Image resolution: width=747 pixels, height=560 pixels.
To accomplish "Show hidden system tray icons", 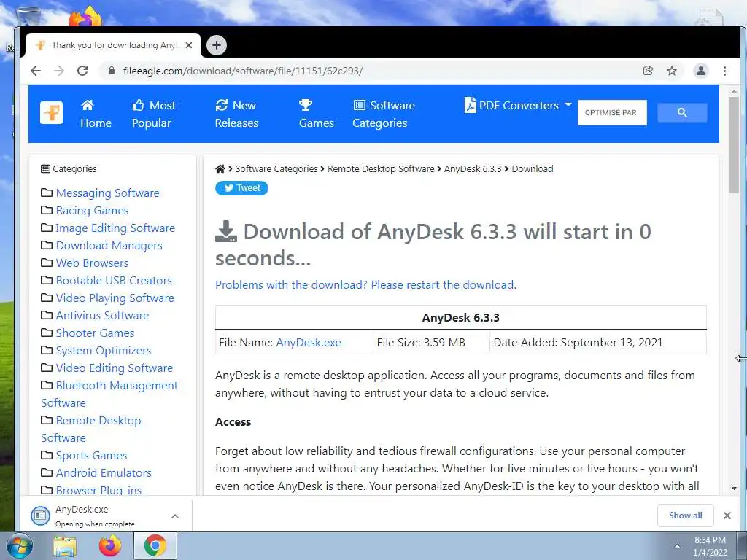I will [x=677, y=546].
